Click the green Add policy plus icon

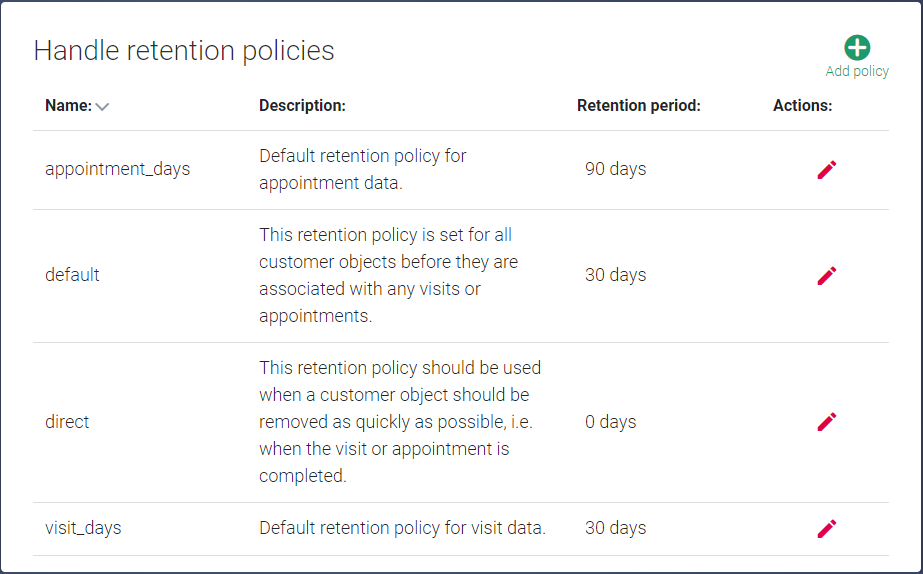[857, 48]
